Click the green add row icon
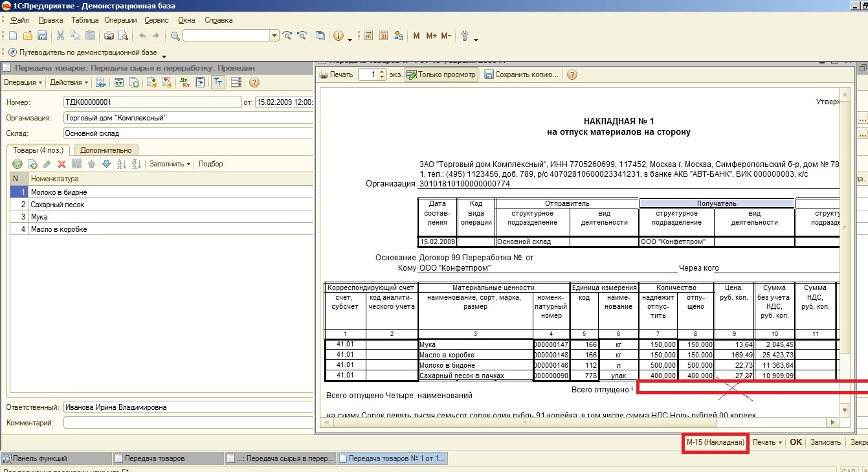 [17, 164]
